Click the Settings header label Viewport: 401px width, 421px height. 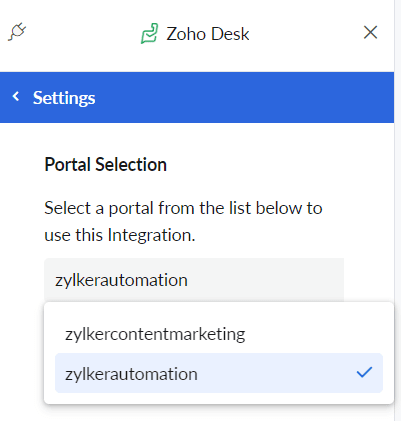point(64,98)
